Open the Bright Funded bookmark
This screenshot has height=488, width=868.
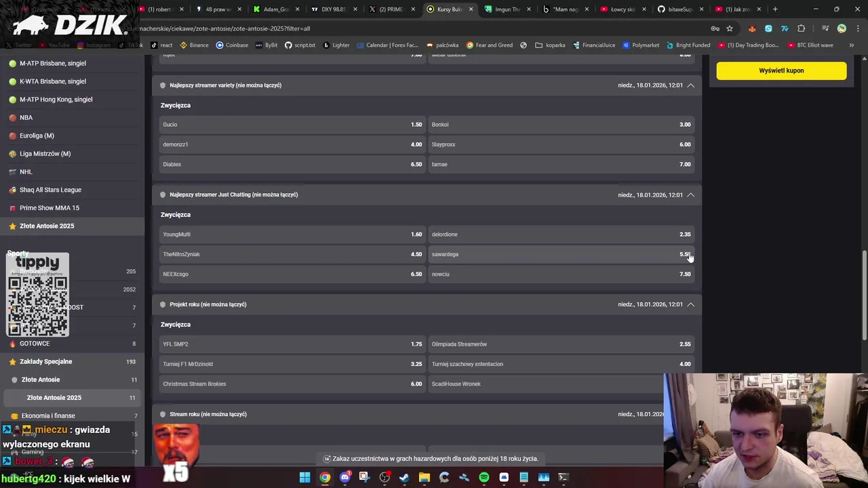click(688, 45)
